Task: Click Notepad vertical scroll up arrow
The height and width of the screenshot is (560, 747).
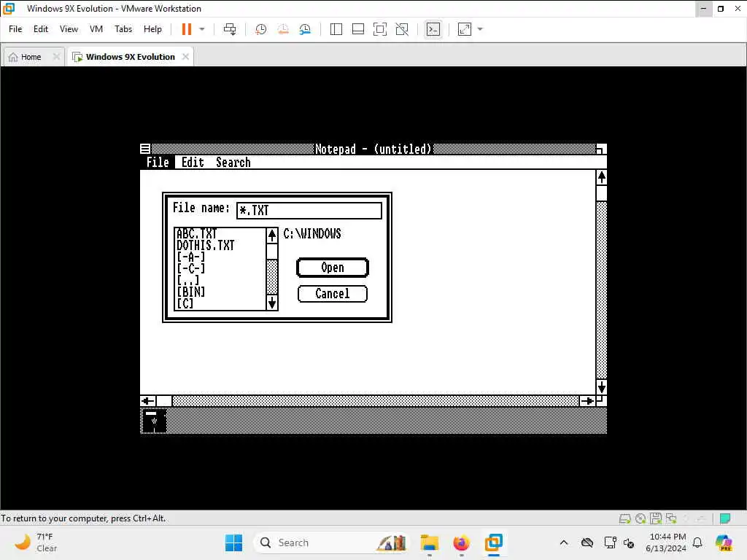Action: (x=601, y=178)
